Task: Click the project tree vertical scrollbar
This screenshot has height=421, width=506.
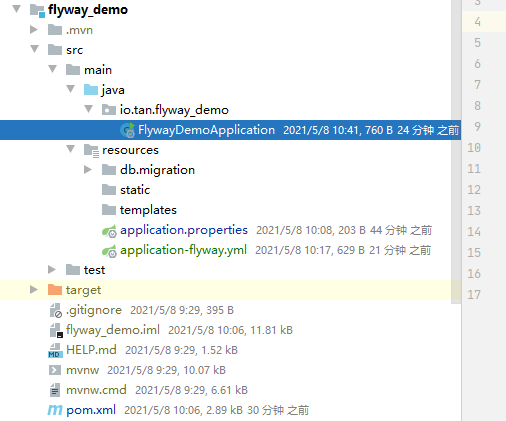Action: pos(456,152)
